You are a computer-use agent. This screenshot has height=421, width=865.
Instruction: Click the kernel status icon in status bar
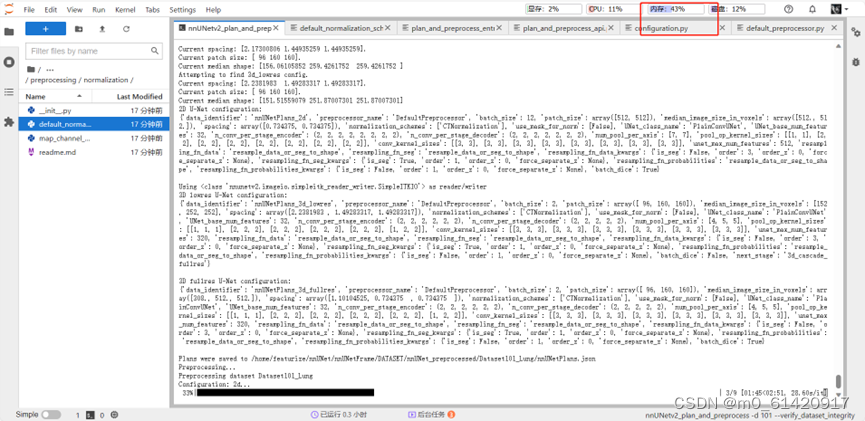[114, 414]
